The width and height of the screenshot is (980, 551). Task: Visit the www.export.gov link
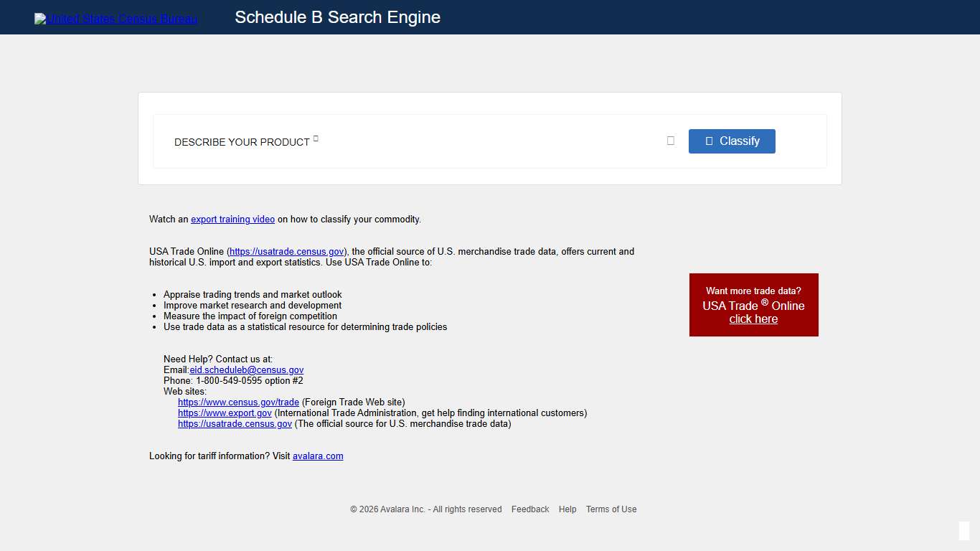point(225,413)
